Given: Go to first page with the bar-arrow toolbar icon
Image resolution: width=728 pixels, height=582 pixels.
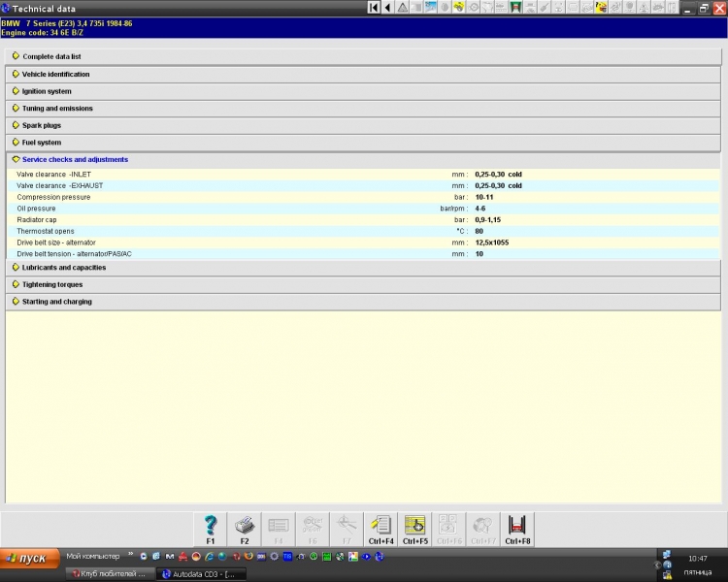Looking at the screenshot, I should tap(374, 8).
